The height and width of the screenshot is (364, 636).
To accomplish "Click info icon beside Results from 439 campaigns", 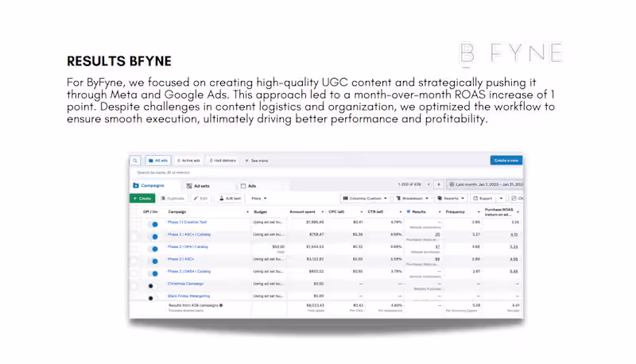I will coord(221,305).
